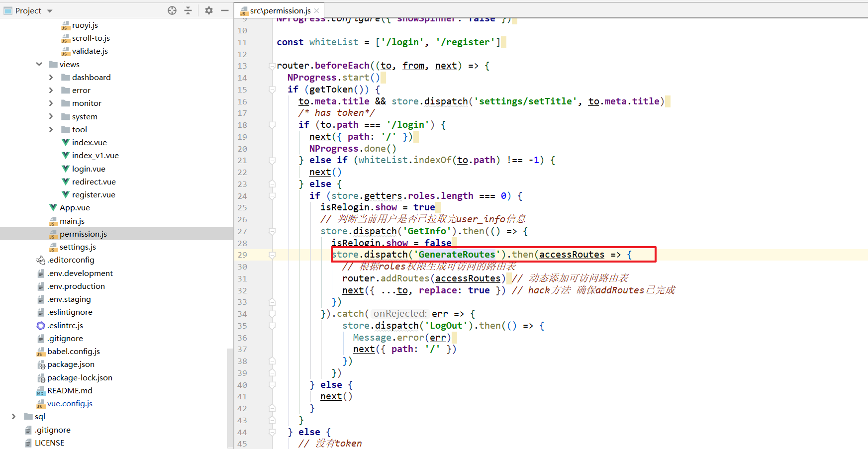Open Project panel settings gear

coord(209,10)
